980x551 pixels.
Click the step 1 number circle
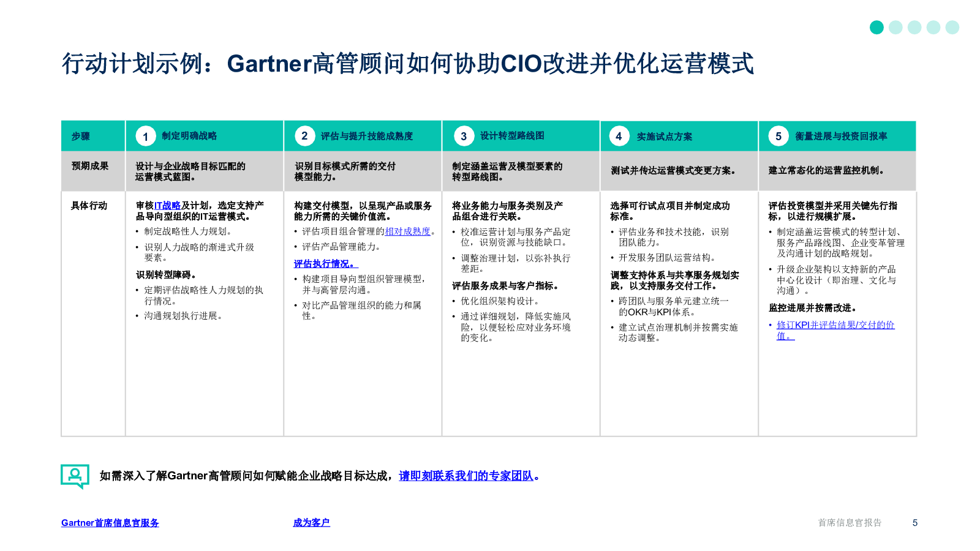145,137
